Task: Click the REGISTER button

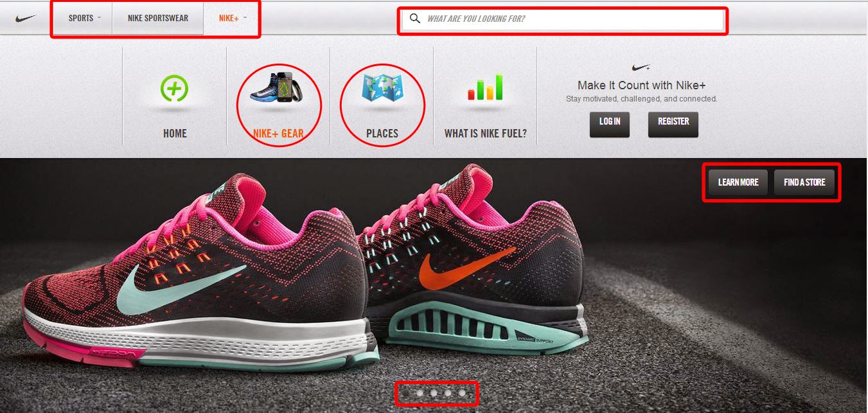Action: [x=673, y=124]
